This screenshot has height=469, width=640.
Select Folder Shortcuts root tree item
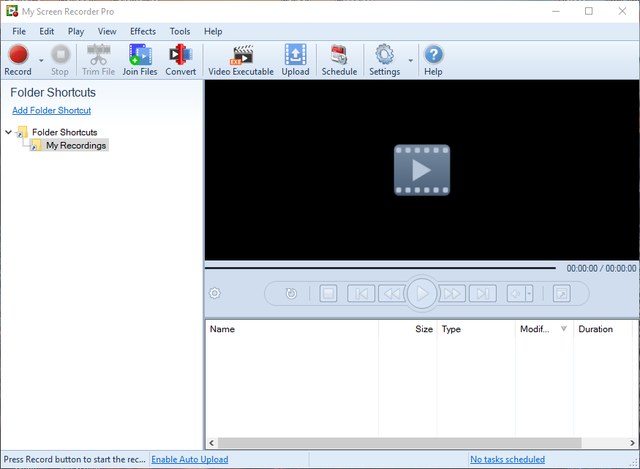(64, 132)
